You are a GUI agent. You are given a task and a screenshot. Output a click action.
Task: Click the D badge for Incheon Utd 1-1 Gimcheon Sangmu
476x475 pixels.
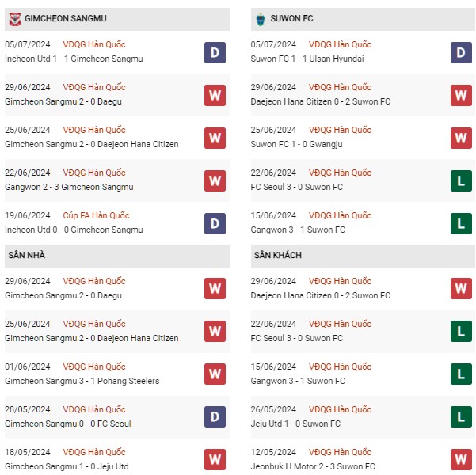(215, 52)
